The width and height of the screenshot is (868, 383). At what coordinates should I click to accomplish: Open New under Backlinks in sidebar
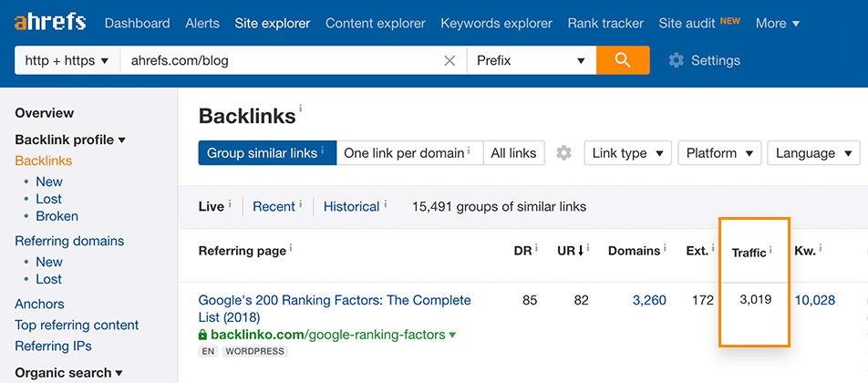[x=49, y=181]
